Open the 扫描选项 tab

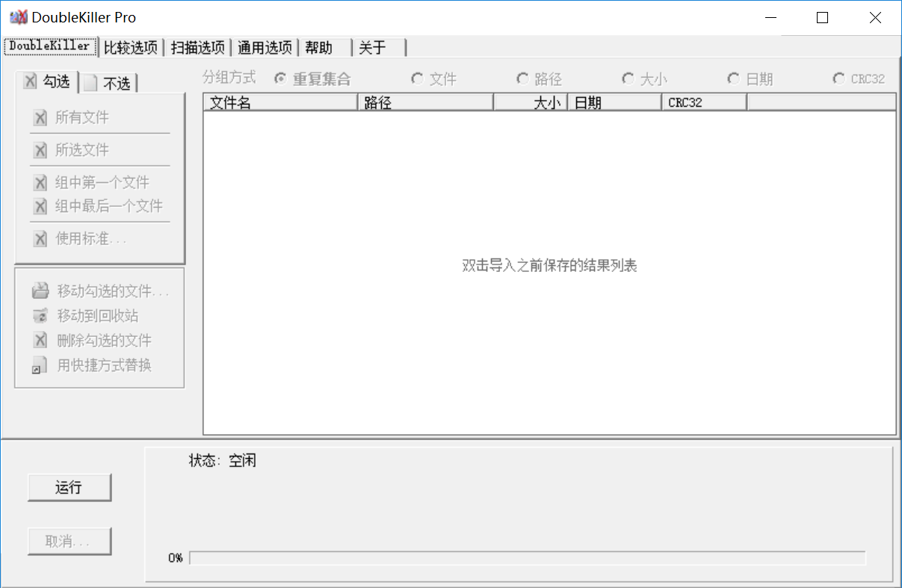pyautogui.click(x=198, y=48)
